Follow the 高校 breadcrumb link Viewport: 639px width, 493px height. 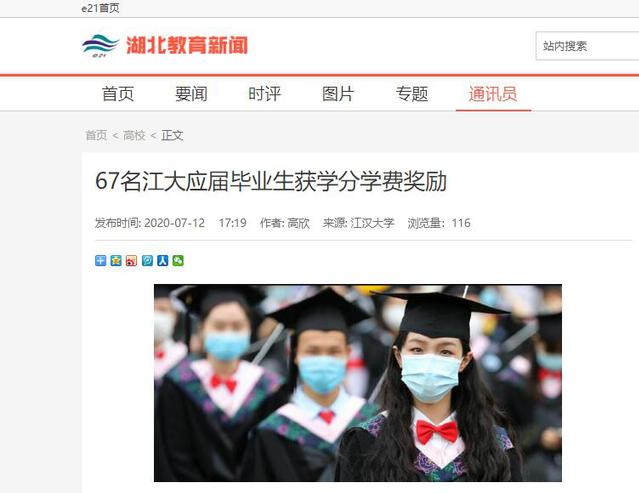point(134,135)
